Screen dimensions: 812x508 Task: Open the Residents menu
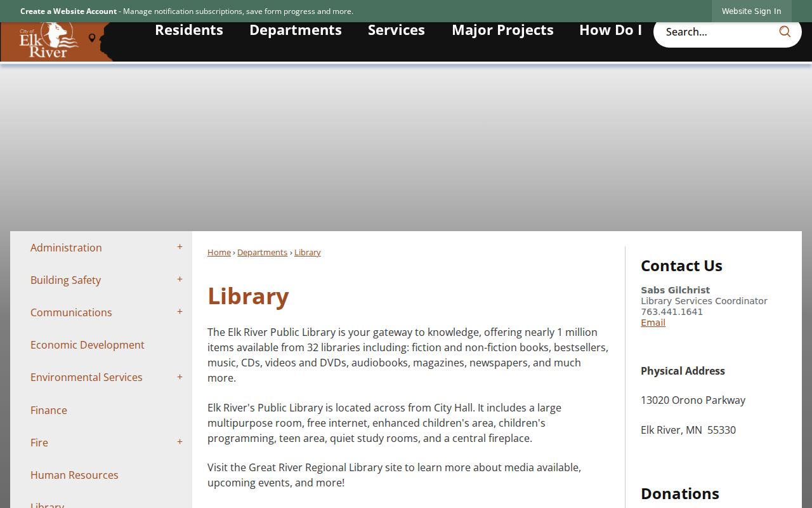pyautogui.click(x=189, y=30)
